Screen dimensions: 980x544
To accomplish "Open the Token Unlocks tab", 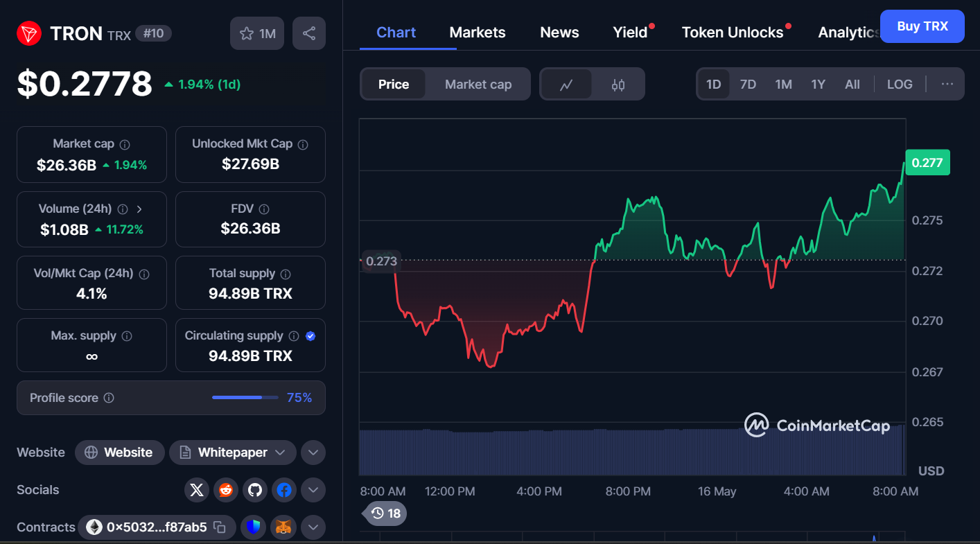I will 733,33.
